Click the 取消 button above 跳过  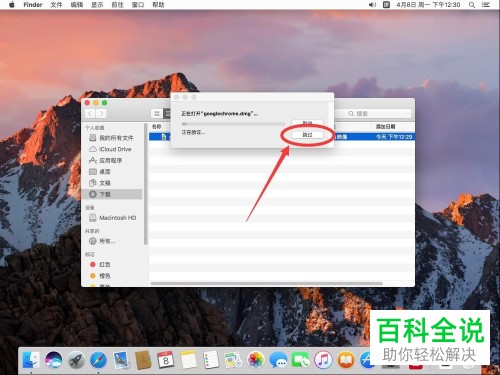[x=307, y=123]
